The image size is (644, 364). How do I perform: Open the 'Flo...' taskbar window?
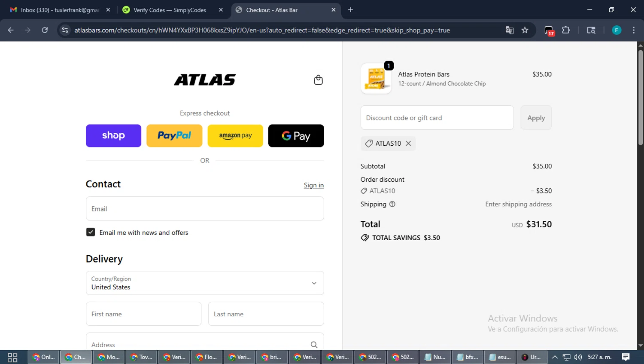(x=207, y=357)
